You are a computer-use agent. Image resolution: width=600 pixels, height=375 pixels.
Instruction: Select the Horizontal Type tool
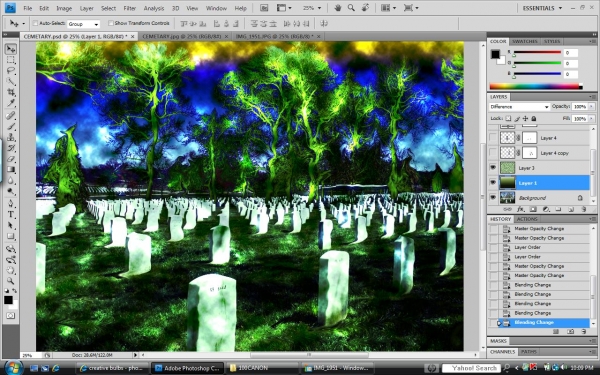[x=11, y=214]
